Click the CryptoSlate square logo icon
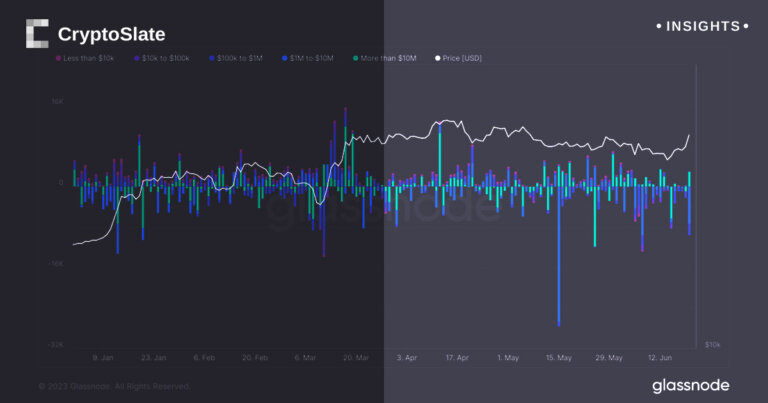 [x=37, y=34]
